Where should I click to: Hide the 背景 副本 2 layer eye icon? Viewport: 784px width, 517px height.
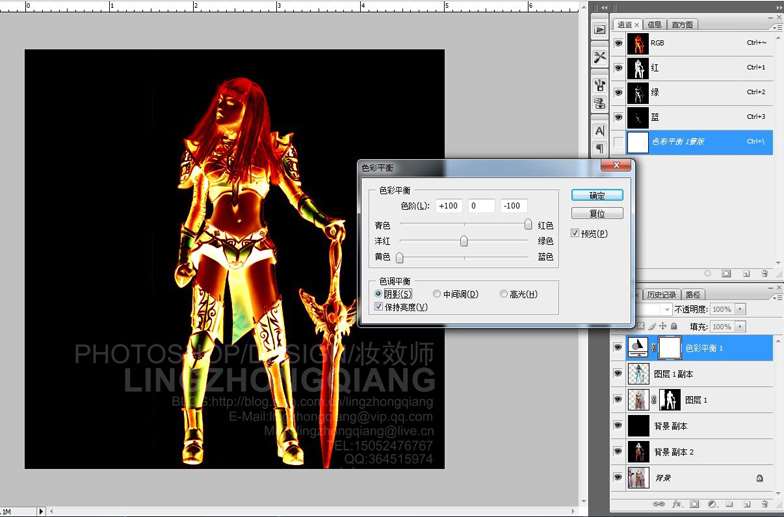[617, 452]
